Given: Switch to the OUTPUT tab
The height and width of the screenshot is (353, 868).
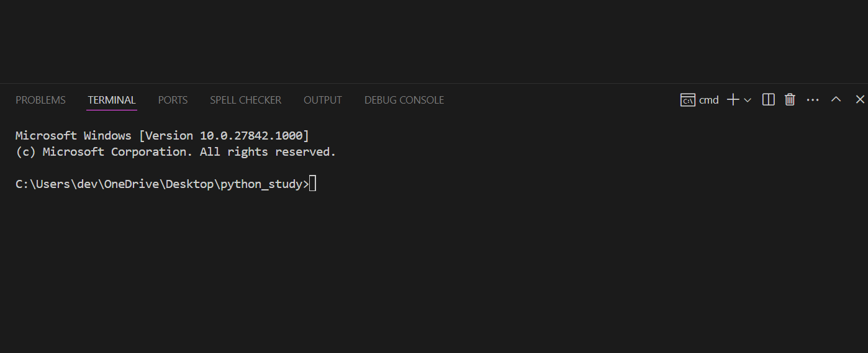Looking at the screenshot, I should (x=323, y=100).
